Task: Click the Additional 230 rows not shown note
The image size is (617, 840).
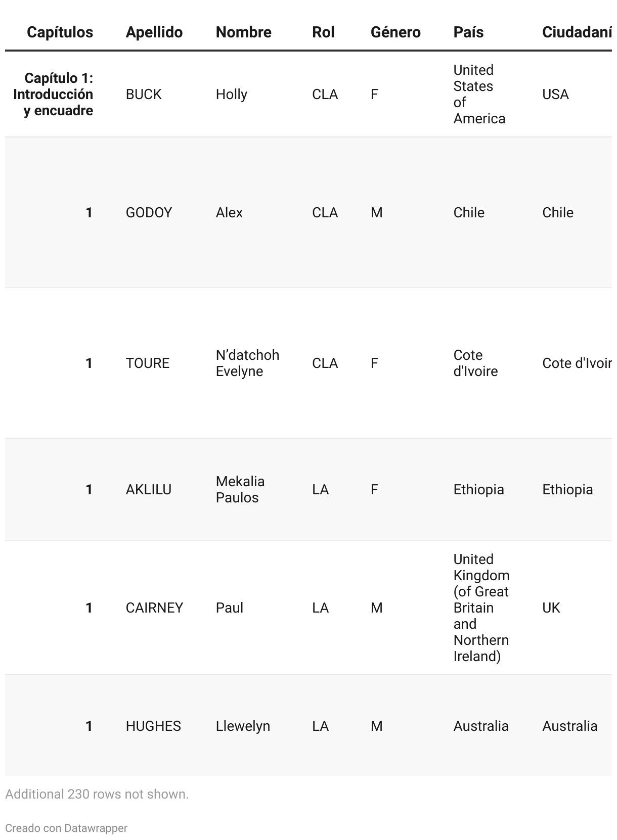Action: tap(97, 794)
